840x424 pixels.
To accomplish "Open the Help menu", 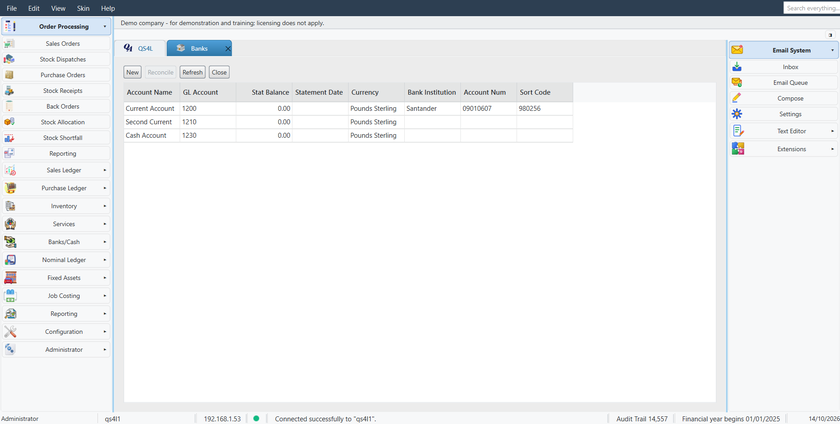I will pos(108,8).
